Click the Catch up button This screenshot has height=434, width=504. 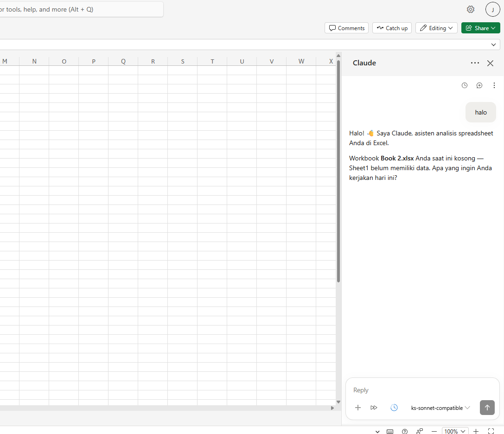392,28
